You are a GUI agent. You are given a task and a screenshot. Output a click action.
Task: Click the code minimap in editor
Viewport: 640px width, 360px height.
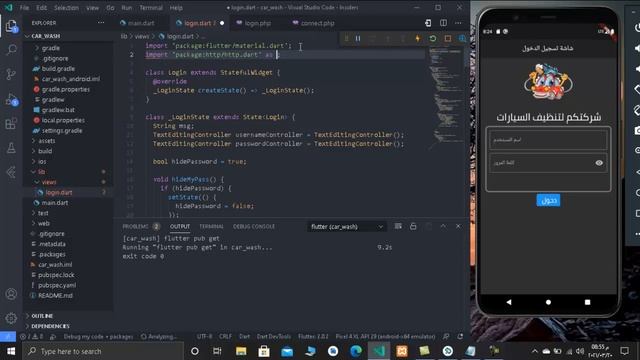446,98
